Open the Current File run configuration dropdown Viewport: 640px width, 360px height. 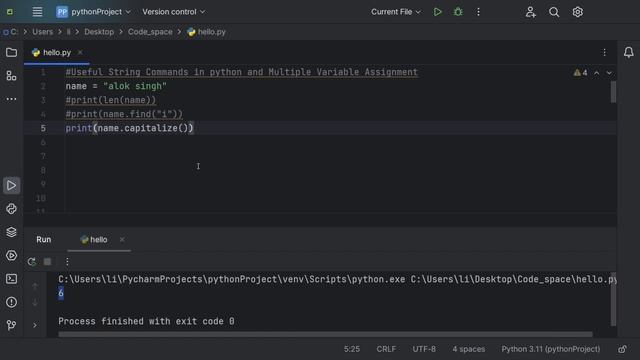[396, 12]
